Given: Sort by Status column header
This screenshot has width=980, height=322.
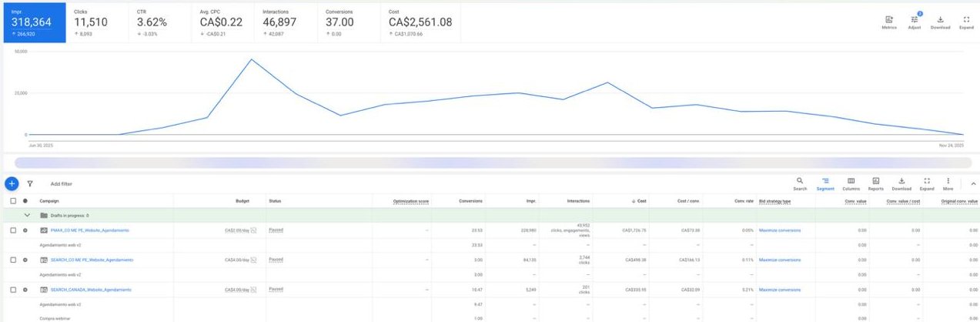Looking at the screenshot, I should [275, 201].
